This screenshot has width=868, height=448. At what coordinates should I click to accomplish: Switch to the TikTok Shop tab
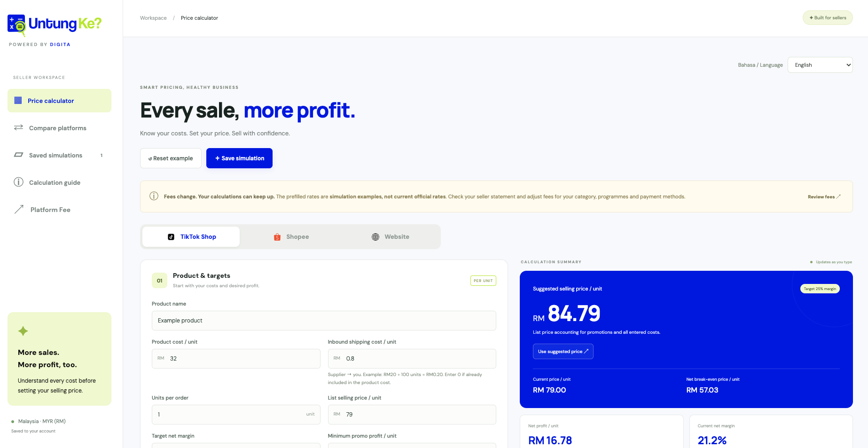point(191,236)
